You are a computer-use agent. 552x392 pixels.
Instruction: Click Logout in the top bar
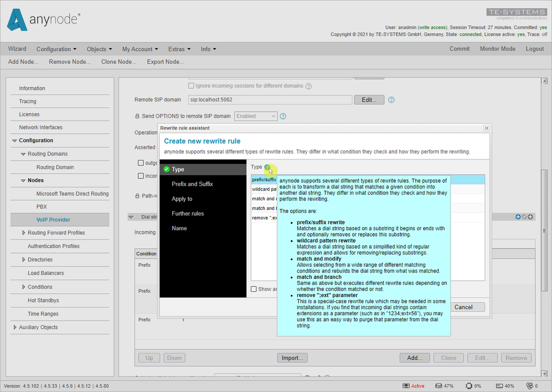pos(535,49)
